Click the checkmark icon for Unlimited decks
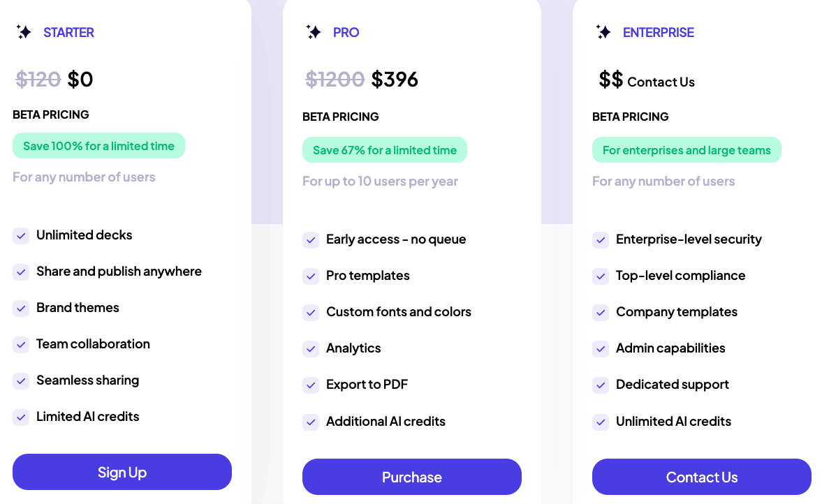822x504 pixels. pos(21,236)
